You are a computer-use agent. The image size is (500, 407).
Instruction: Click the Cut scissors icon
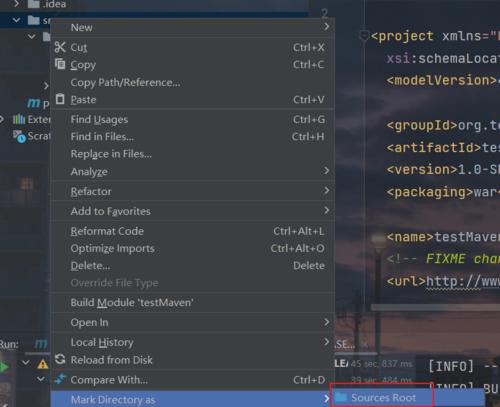(60, 47)
